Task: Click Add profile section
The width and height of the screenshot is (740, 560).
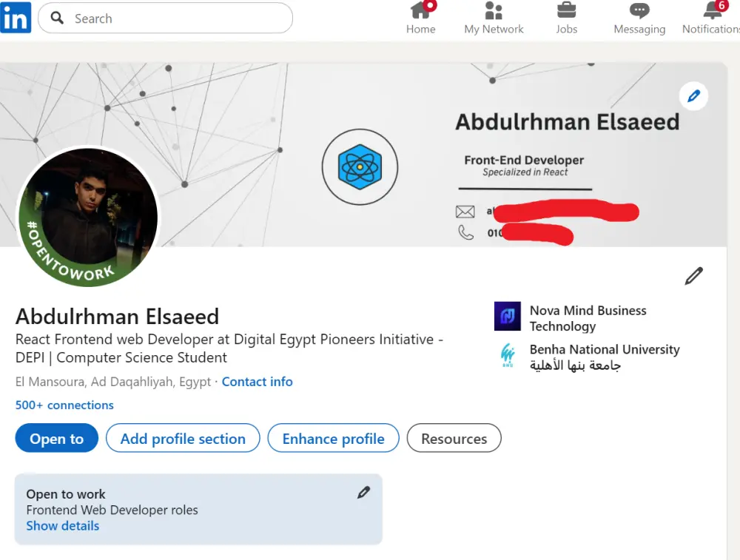Action: coord(182,438)
